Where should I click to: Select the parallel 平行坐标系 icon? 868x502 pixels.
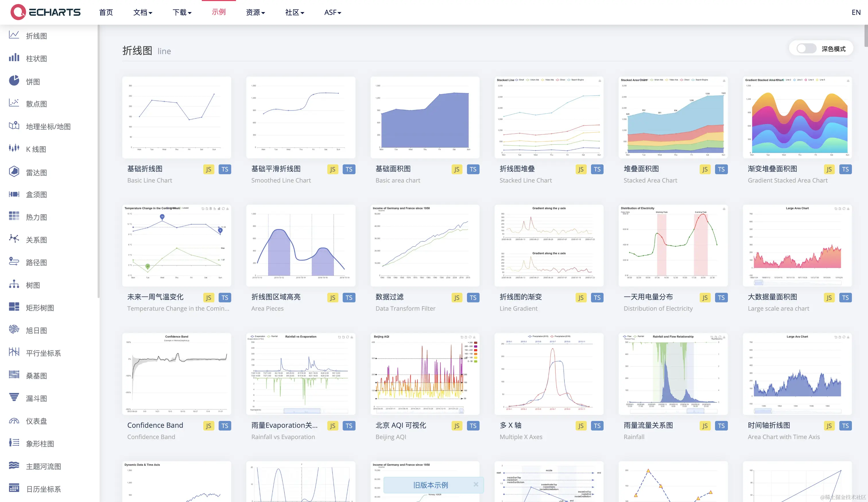14,352
